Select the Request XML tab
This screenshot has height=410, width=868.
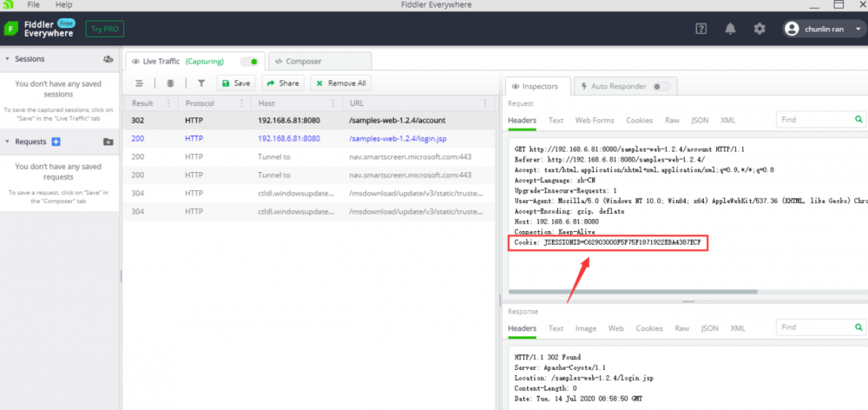point(728,120)
